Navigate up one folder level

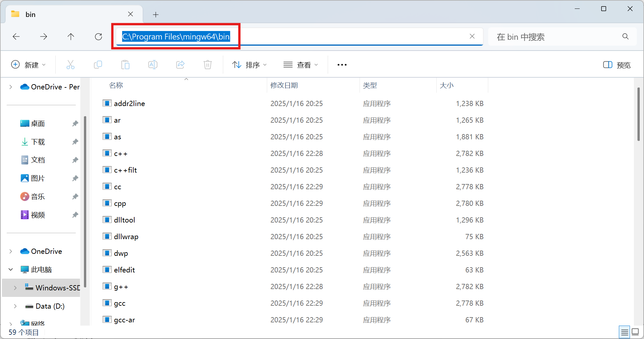coord(71,37)
